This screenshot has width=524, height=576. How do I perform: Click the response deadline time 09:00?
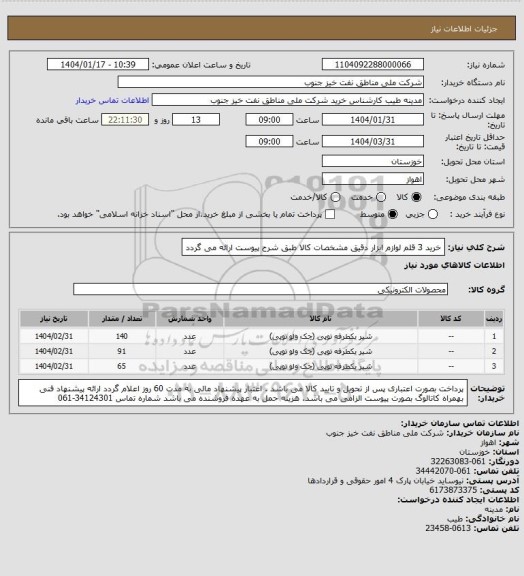point(269,120)
